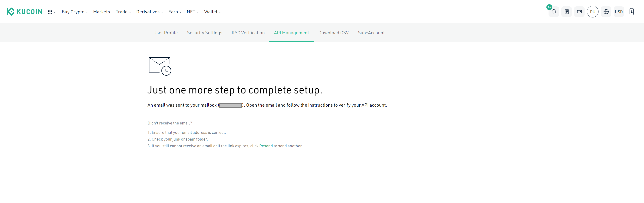Switch to the Download CSV tab
The width and height of the screenshot is (644, 203).
coord(333,33)
